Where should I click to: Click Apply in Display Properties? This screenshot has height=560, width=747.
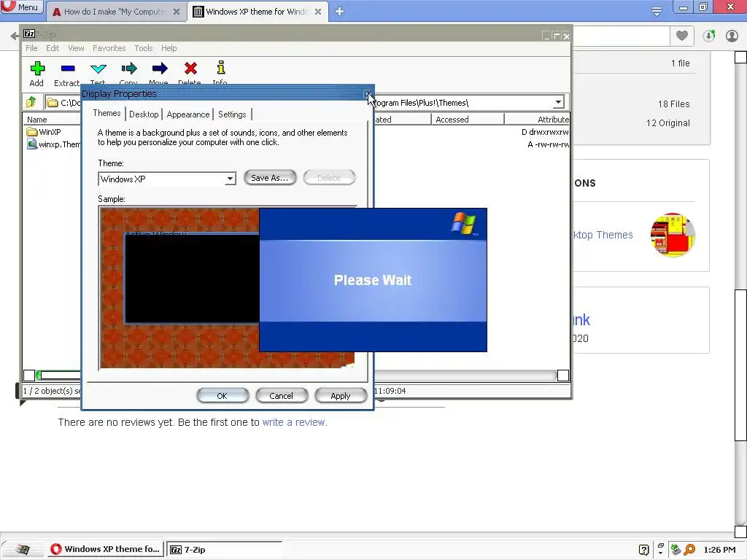[x=341, y=396]
